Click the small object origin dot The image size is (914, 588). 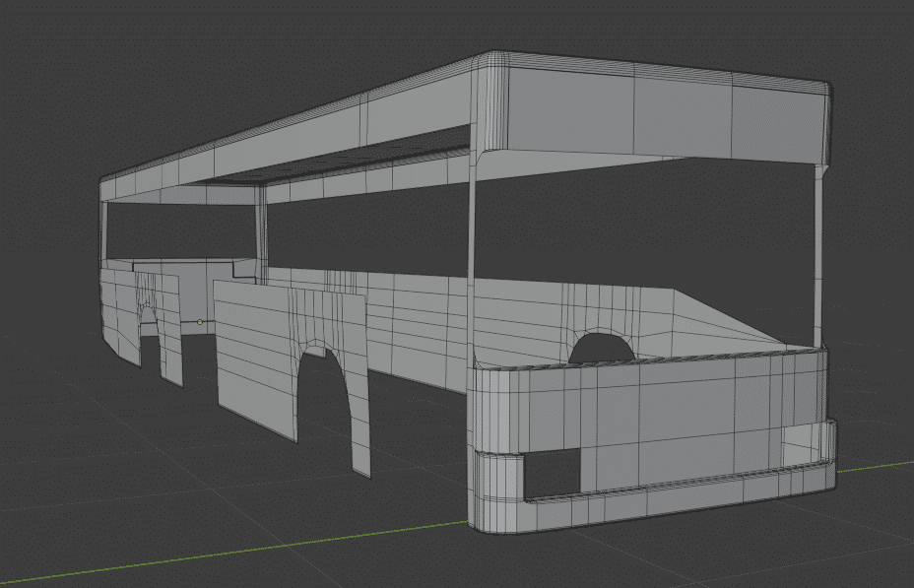pyautogui.click(x=200, y=321)
